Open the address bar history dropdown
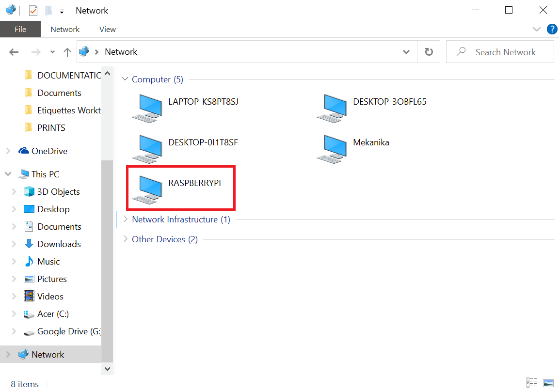The height and width of the screenshot is (392, 559). 406,52
